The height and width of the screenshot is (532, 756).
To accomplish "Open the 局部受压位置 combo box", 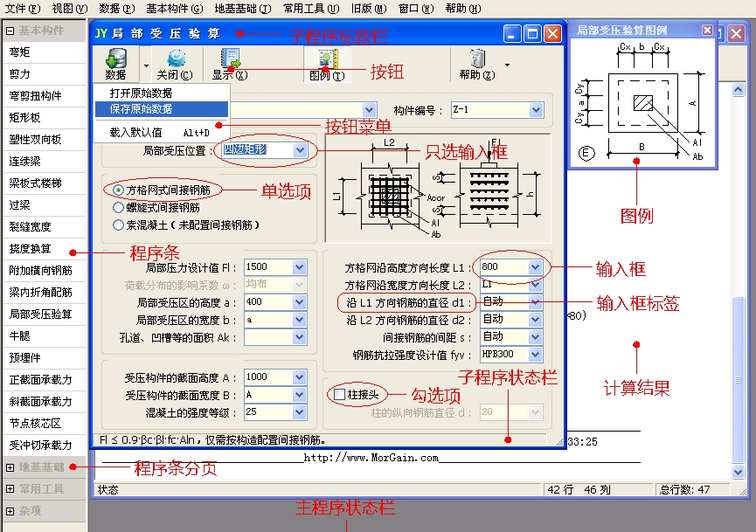I will click(x=301, y=150).
